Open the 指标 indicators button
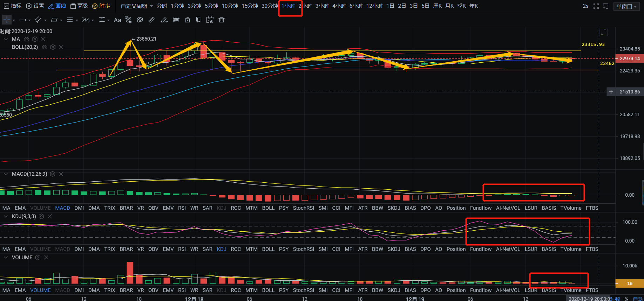The height and width of the screenshot is (301, 644). click(x=13, y=6)
